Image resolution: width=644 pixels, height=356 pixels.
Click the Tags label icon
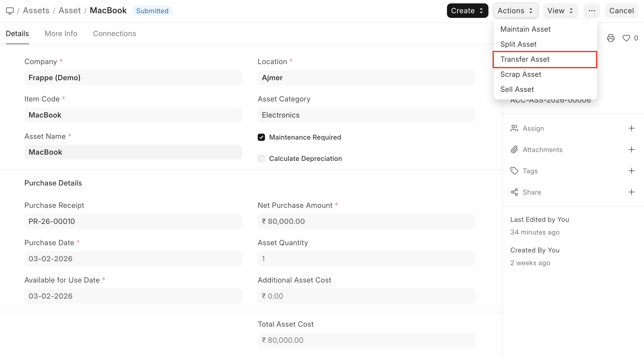coord(514,171)
